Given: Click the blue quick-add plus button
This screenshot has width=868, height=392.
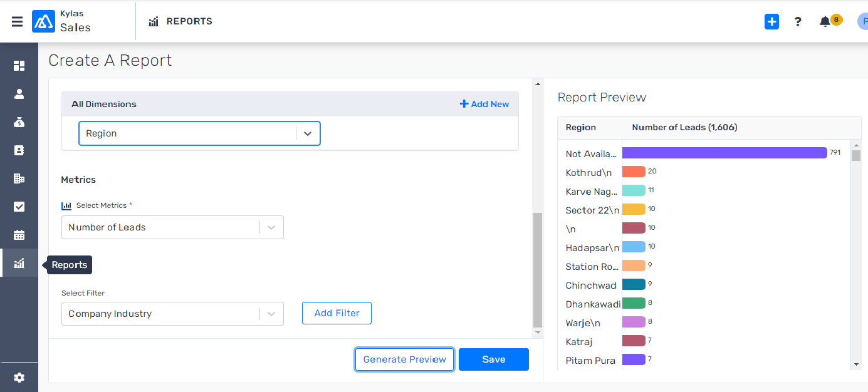Looking at the screenshot, I should 771,22.
